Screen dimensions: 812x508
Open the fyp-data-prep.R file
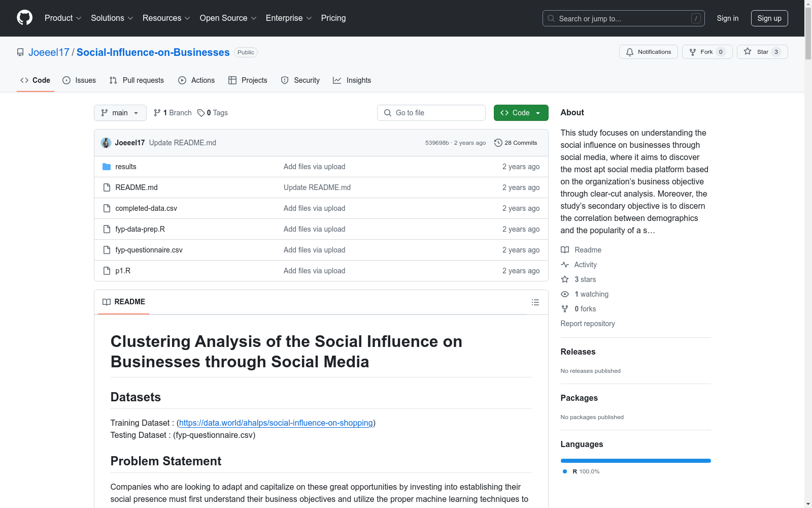pos(140,229)
